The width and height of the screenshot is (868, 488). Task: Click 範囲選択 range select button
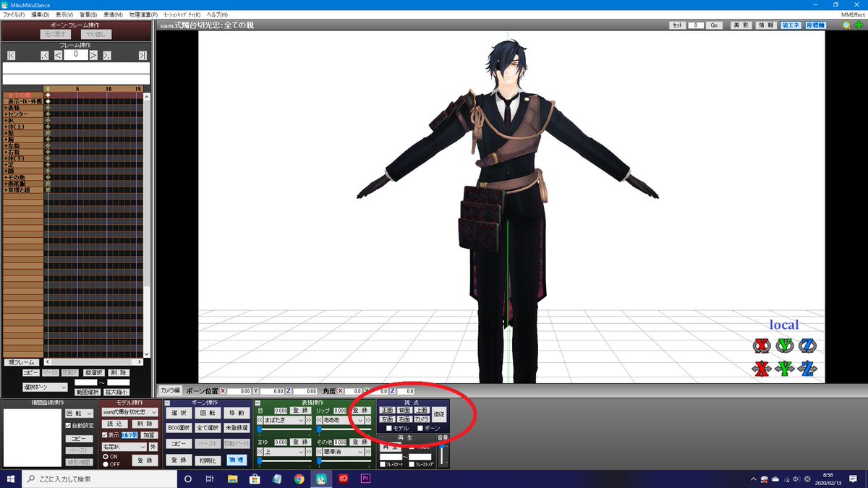(88, 393)
